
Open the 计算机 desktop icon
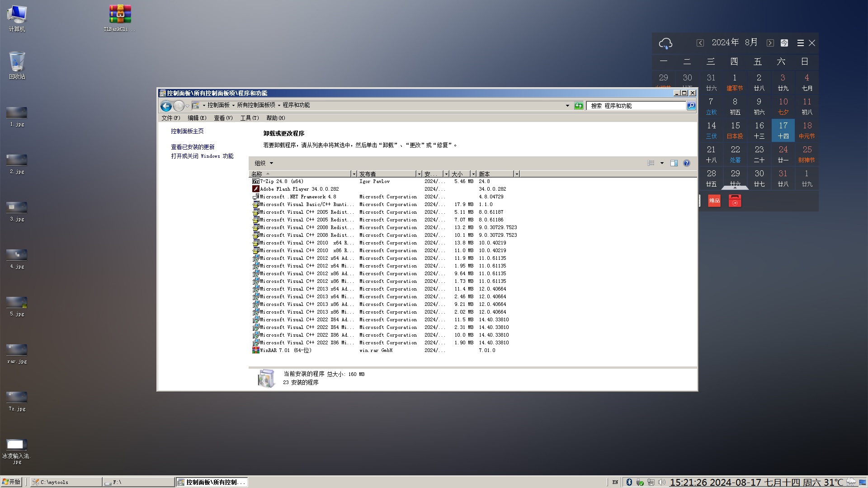coord(17,18)
